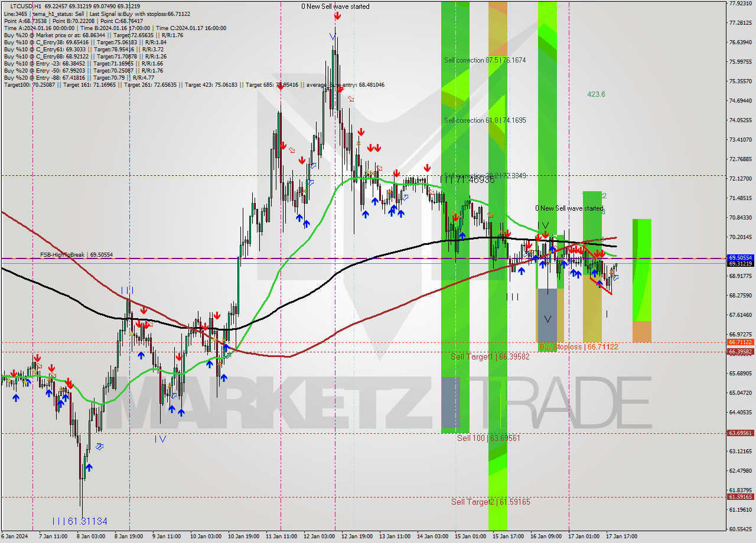The image size is (756, 543).
Task: Click the Target100: 70.25087 summary line
Action: (x=194, y=85)
